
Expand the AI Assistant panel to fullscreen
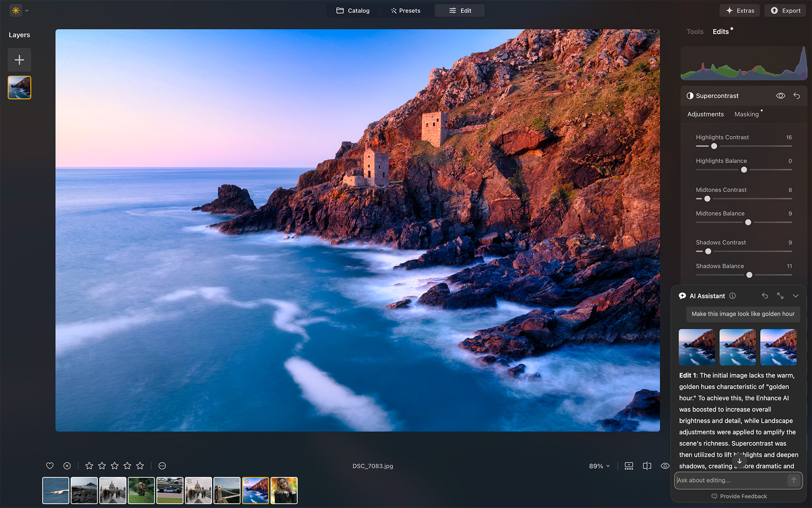coord(780,296)
